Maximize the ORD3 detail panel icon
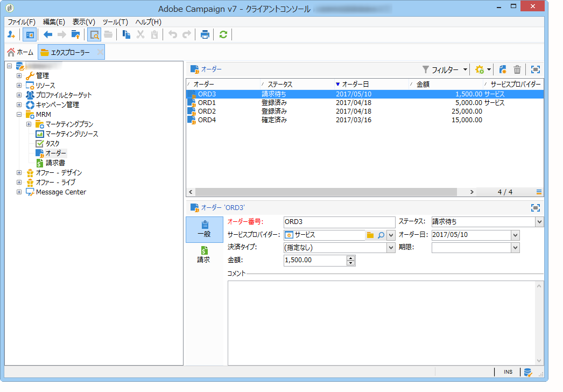563x392 pixels. click(x=536, y=208)
